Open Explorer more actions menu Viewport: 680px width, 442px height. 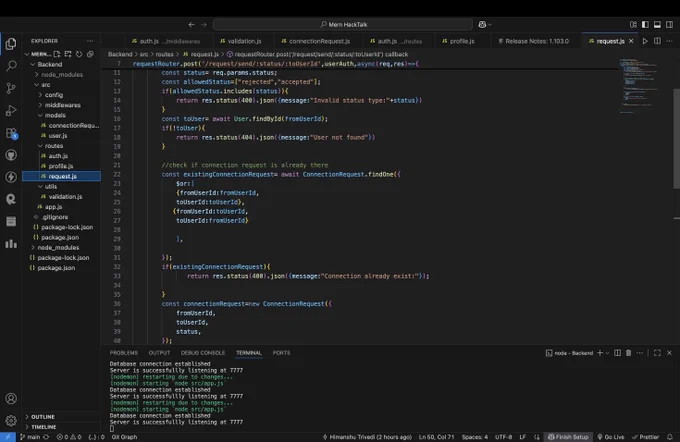(x=90, y=41)
